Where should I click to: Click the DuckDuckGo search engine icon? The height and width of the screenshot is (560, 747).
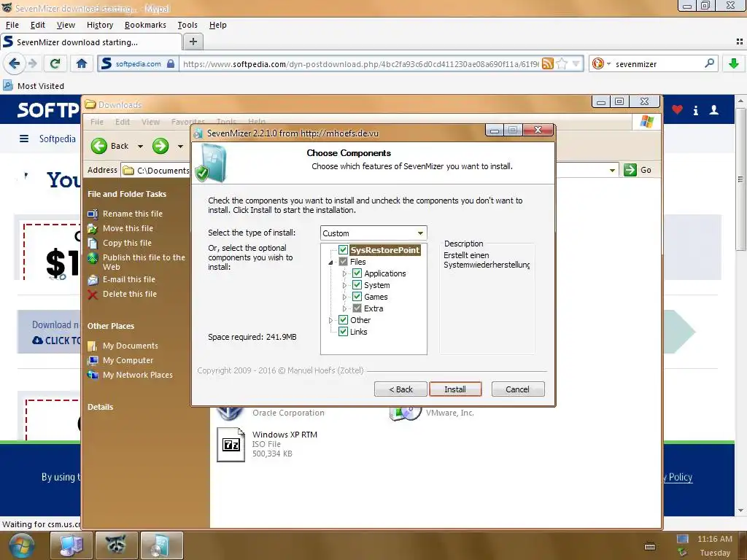coord(598,63)
